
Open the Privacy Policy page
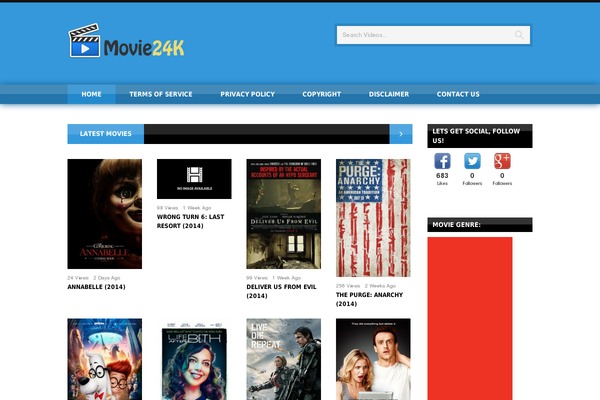[247, 94]
